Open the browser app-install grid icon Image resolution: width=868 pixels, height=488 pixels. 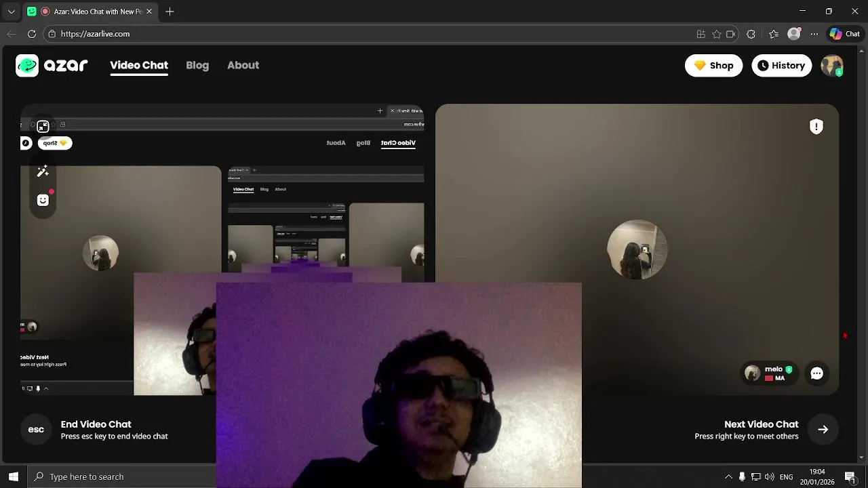701,34
